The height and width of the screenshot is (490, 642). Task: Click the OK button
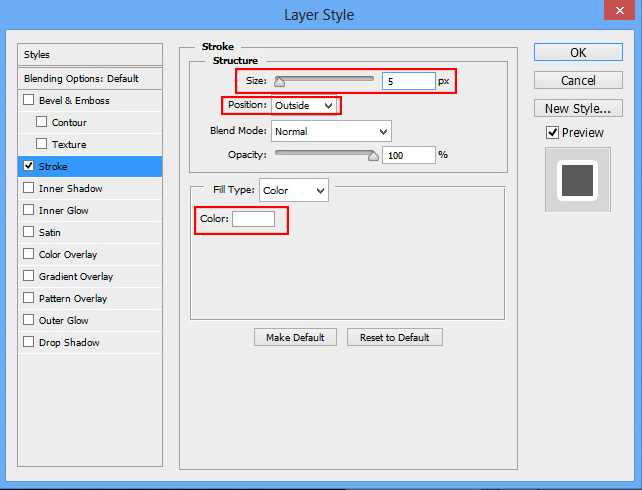(x=578, y=52)
